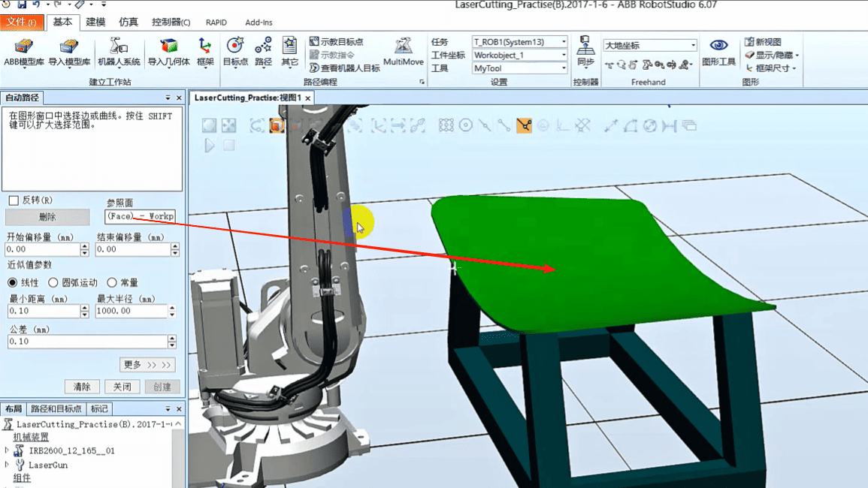The height and width of the screenshot is (488, 868).
Task: Open the ABB模型库 library
Action: [x=24, y=52]
